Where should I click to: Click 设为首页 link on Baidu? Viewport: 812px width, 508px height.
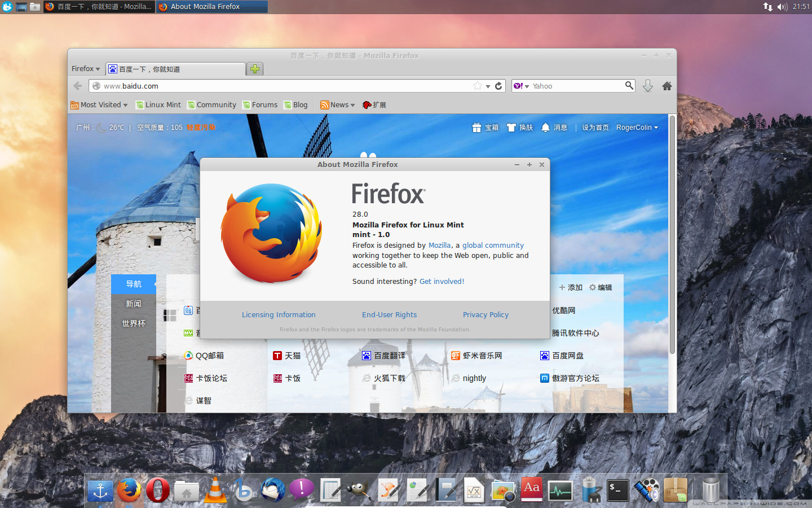[595, 128]
